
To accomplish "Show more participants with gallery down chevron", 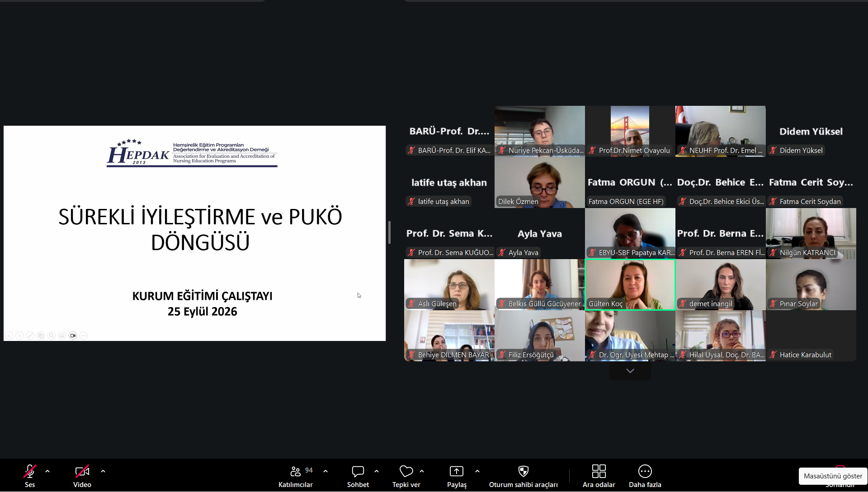I will 630,371.
